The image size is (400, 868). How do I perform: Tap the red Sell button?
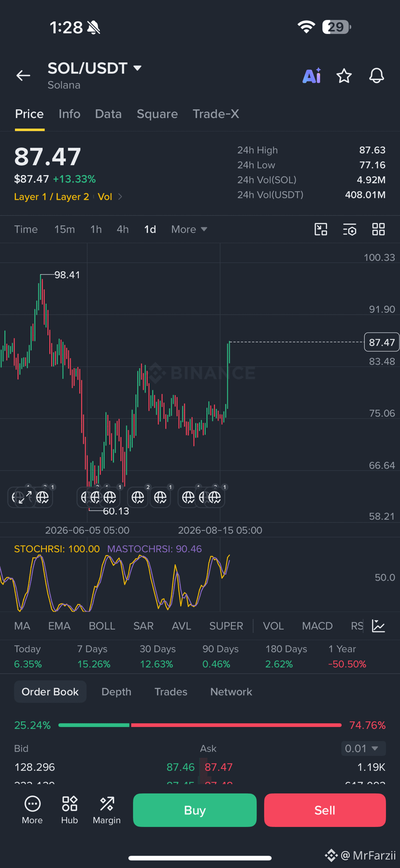[325, 810]
